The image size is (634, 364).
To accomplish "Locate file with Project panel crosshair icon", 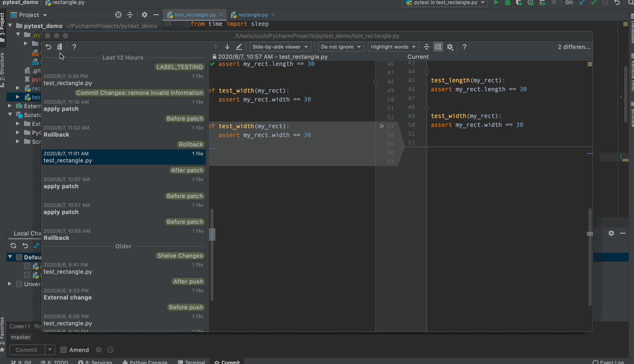I will click(118, 15).
